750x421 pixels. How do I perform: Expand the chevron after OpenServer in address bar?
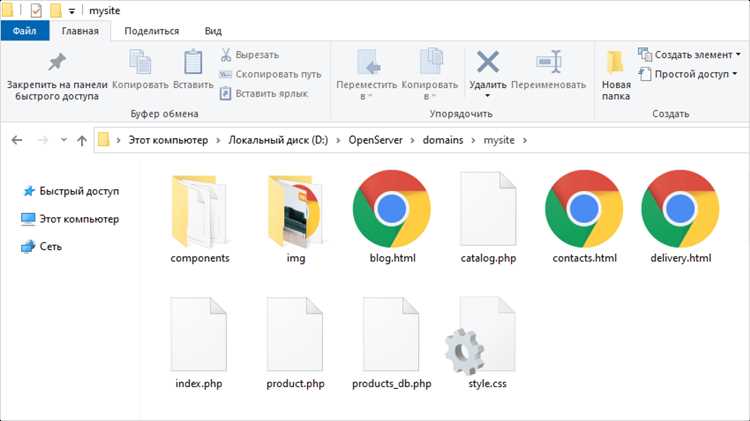tap(412, 140)
